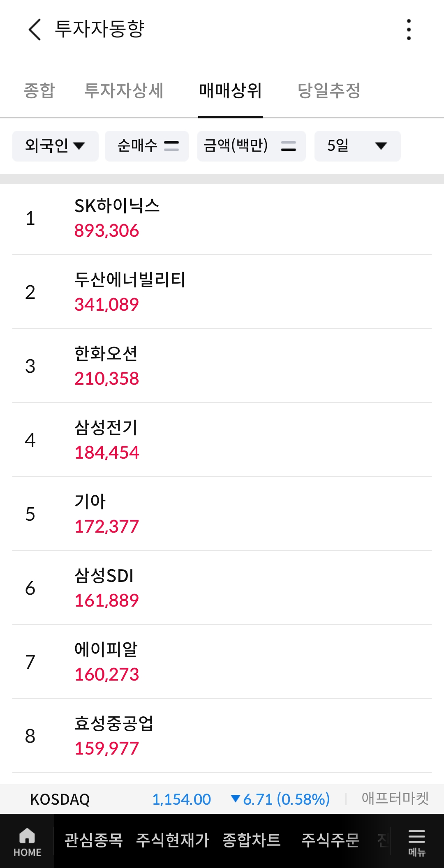This screenshot has height=868, width=444.
Task: Go to 주식주문 in bottom bar
Action: tap(331, 840)
